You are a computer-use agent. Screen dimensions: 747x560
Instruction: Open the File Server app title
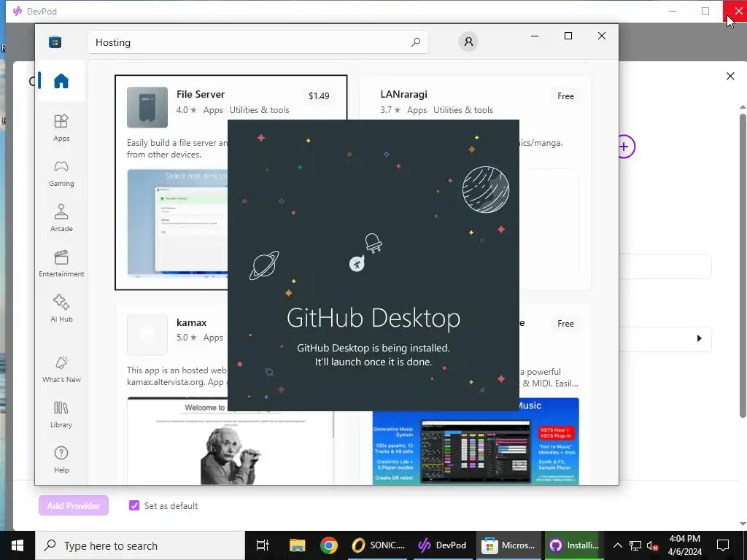point(200,94)
